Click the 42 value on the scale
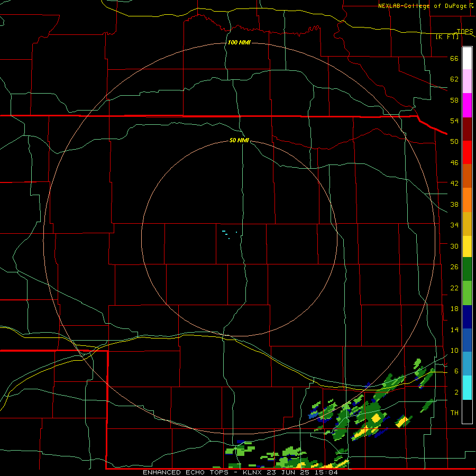Screen dimensions: 476x476 pyautogui.click(x=454, y=184)
